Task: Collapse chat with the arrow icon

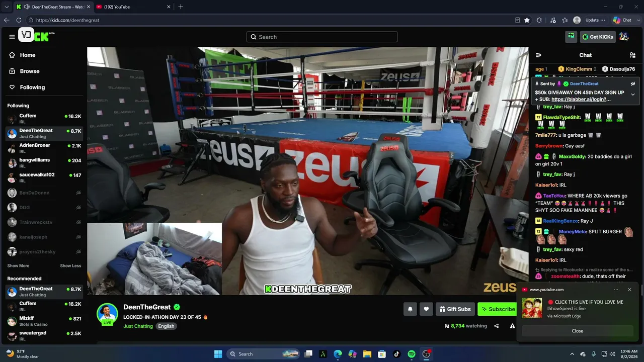Action: tap(538, 55)
